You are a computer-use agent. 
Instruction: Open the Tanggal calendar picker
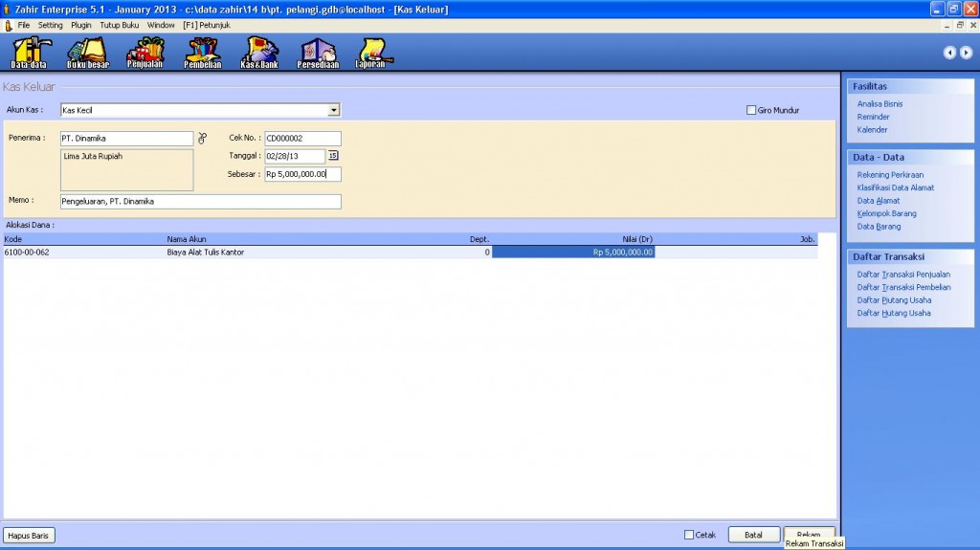coord(333,156)
